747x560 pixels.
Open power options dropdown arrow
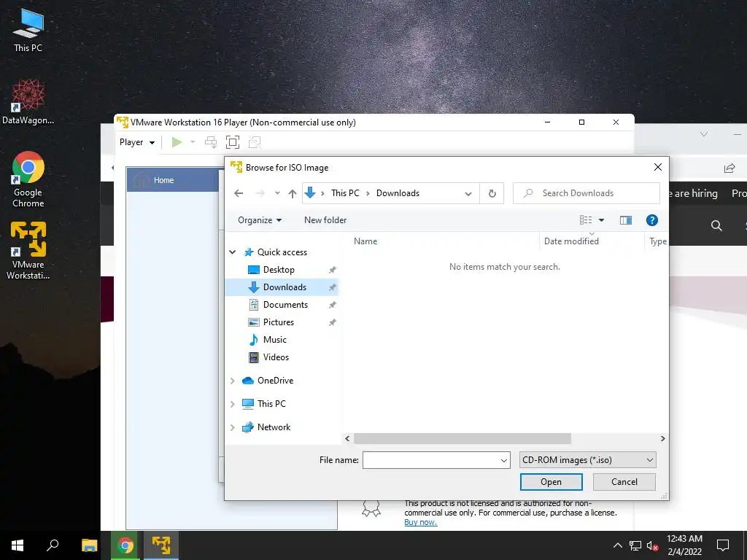pos(193,142)
